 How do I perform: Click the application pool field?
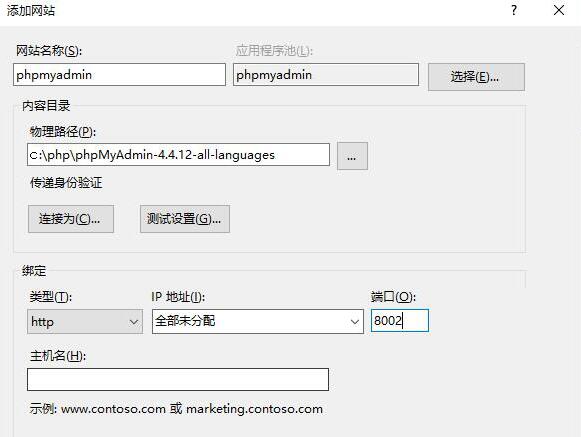point(326,75)
